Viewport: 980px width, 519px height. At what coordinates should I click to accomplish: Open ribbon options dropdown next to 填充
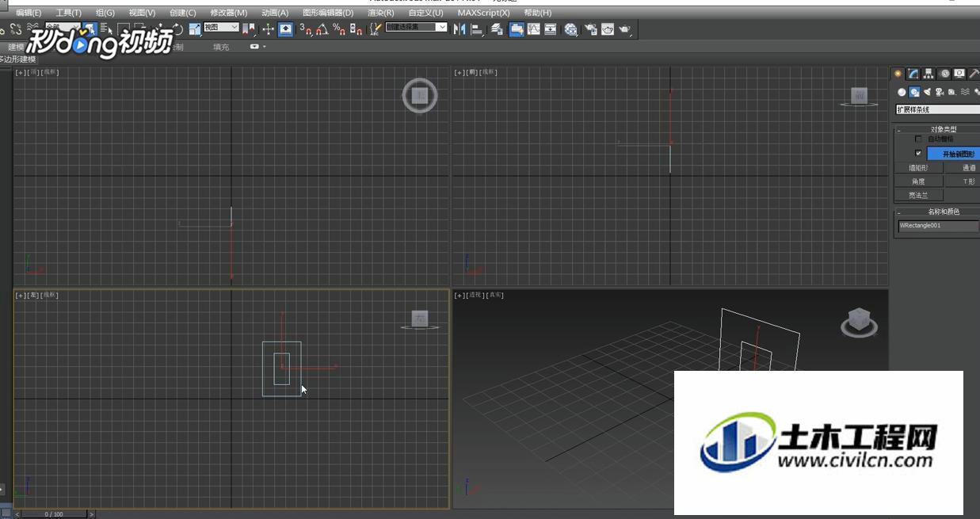[257, 47]
